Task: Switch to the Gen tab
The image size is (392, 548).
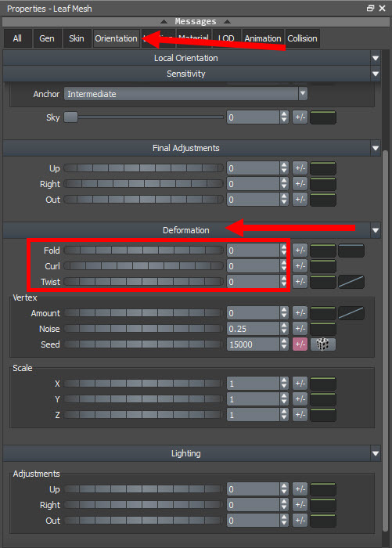Action: click(x=47, y=38)
